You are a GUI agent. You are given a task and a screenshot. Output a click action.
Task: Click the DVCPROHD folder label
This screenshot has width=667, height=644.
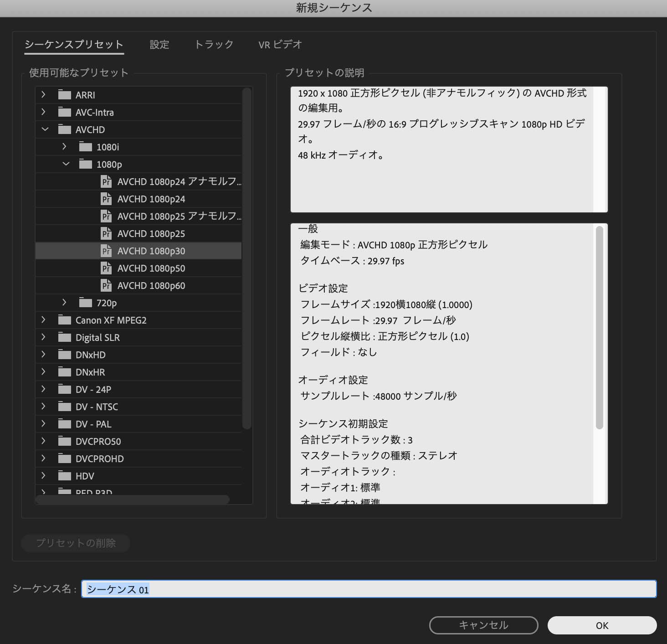click(100, 459)
